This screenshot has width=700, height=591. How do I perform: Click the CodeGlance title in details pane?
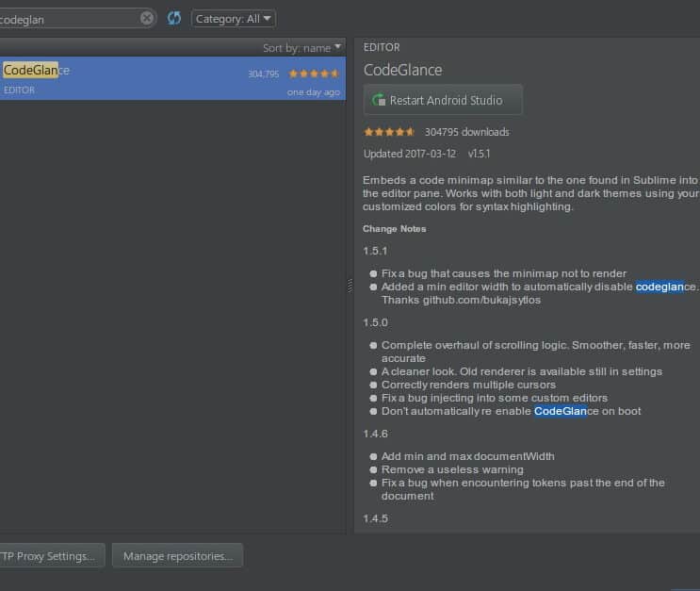tap(402, 70)
